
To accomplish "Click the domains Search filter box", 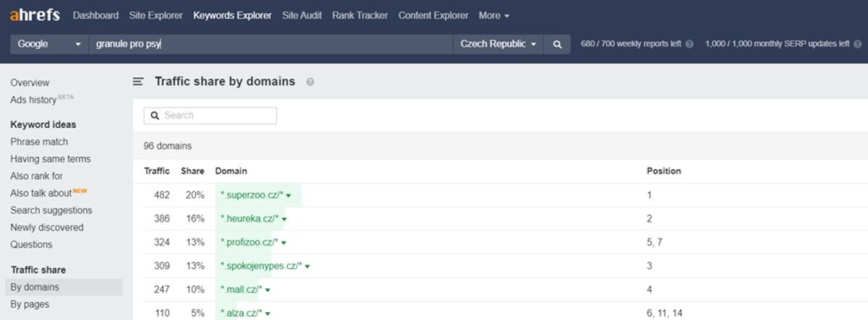I will [210, 116].
